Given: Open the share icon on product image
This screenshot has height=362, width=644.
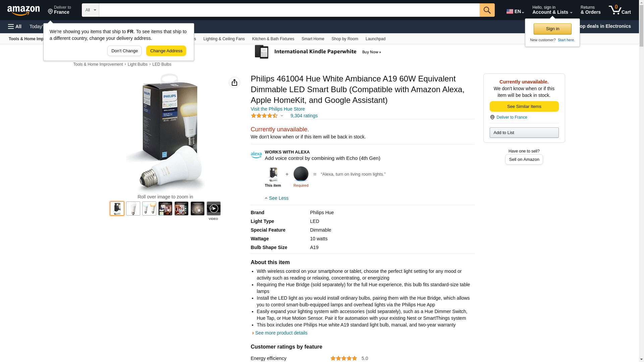Looking at the screenshot, I should click(234, 82).
